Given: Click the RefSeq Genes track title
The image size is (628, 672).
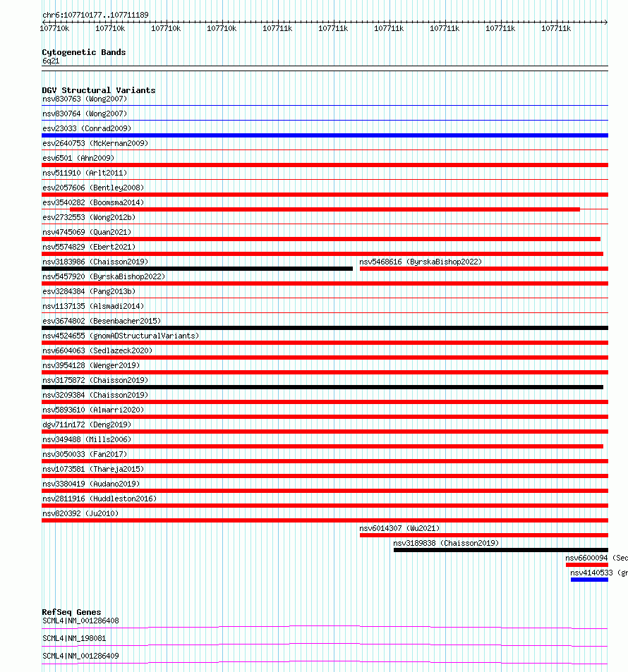Looking at the screenshot, I should click(72, 613).
